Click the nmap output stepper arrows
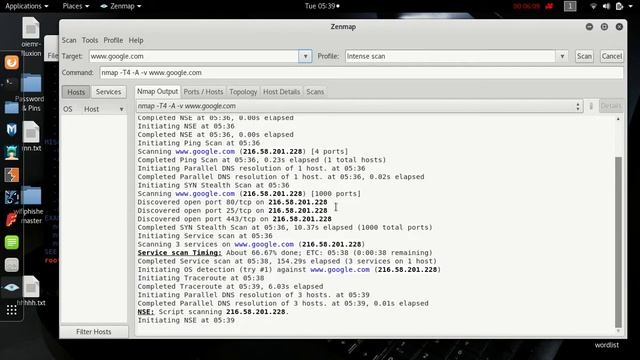The height and width of the screenshot is (360, 640). (578, 106)
